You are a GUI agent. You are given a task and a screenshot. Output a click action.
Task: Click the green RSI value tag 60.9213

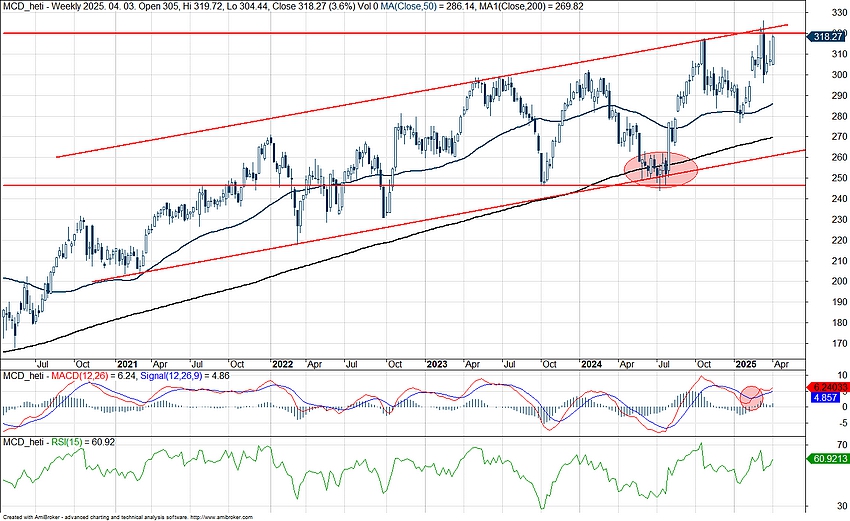point(827,459)
